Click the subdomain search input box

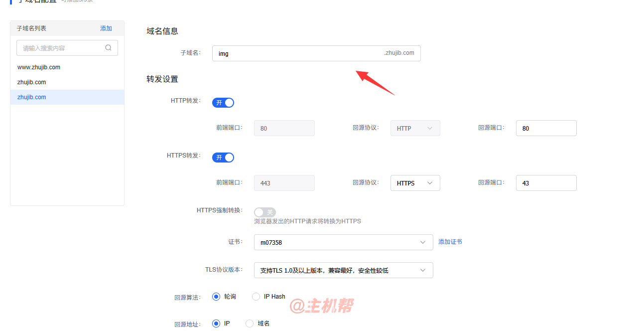point(67,48)
